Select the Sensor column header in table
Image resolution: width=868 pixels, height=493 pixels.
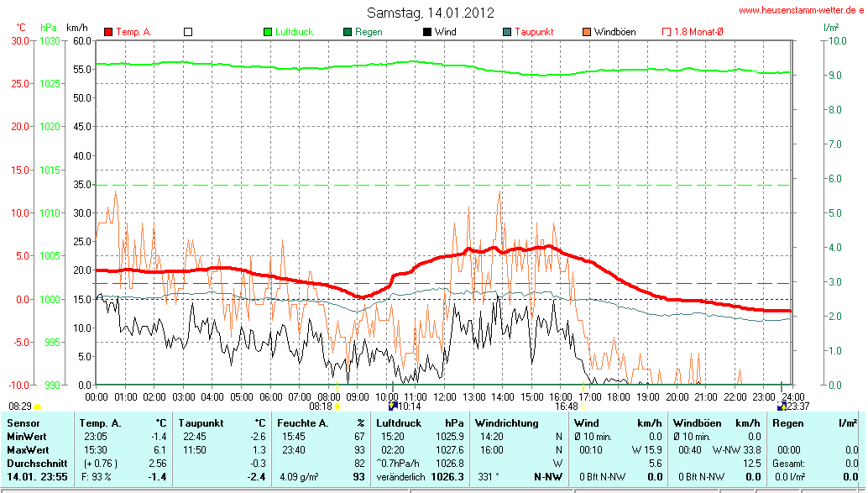pos(23,423)
